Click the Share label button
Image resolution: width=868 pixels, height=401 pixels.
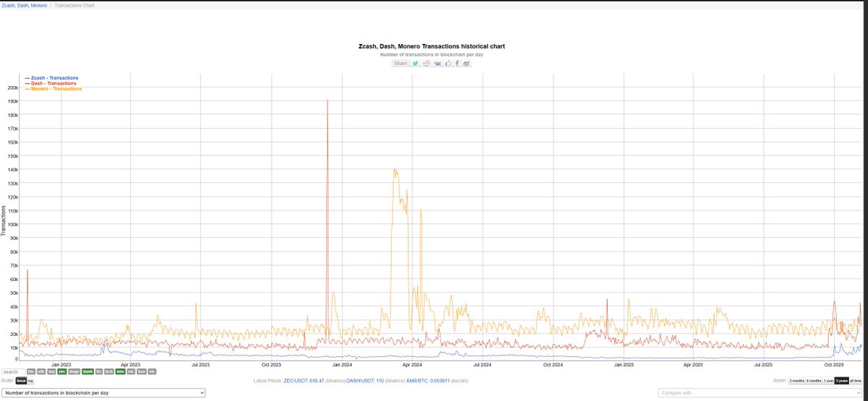coord(401,64)
